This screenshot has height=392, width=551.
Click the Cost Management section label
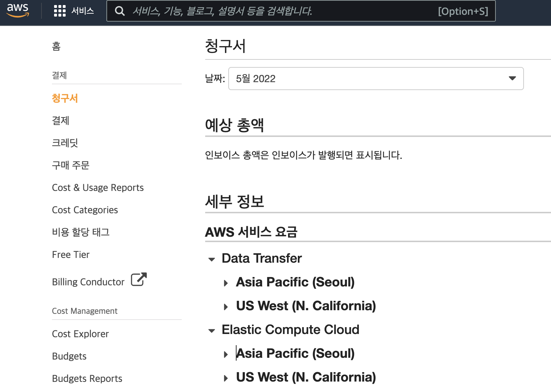[85, 311]
